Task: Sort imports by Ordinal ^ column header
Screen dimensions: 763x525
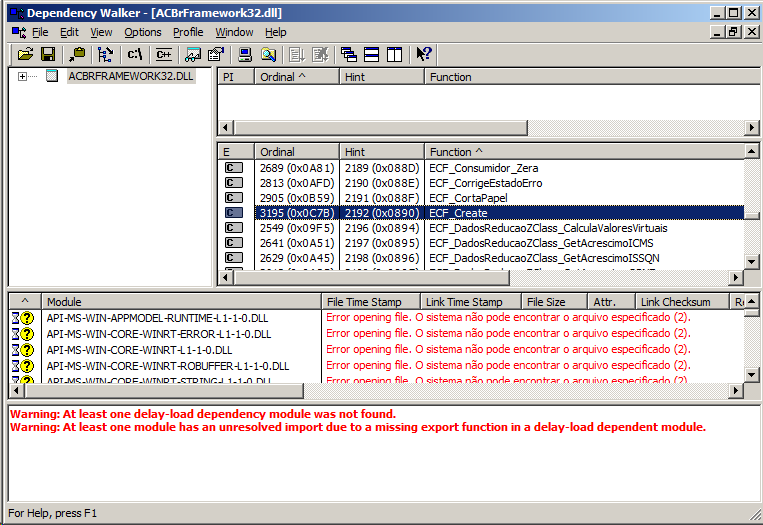Action: click(x=297, y=77)
